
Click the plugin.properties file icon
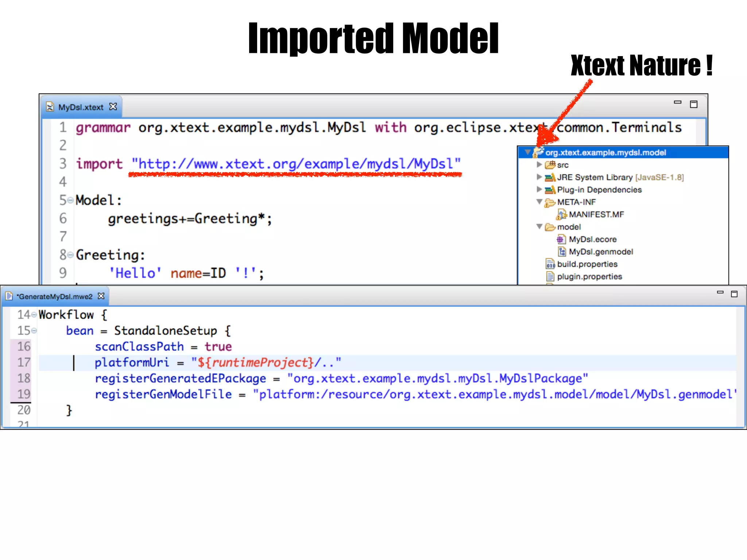pyautogui.click(x=550, y=276)
